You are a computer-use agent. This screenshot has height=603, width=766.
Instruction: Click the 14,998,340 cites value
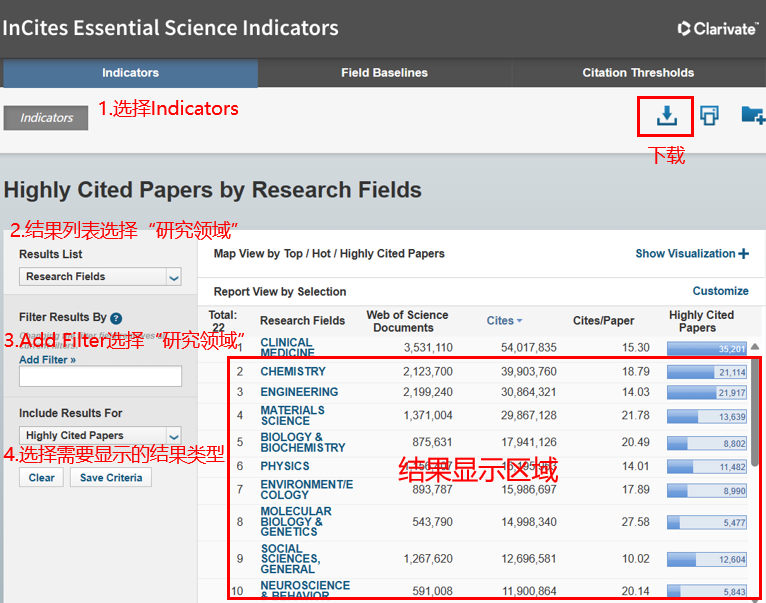tap(529, 522)
